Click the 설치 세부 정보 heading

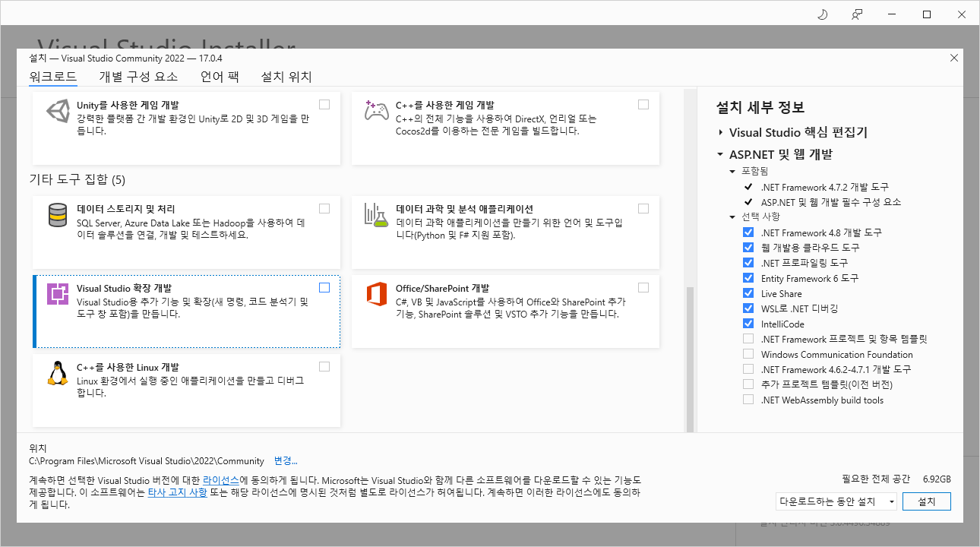click(x=760, y=107)
